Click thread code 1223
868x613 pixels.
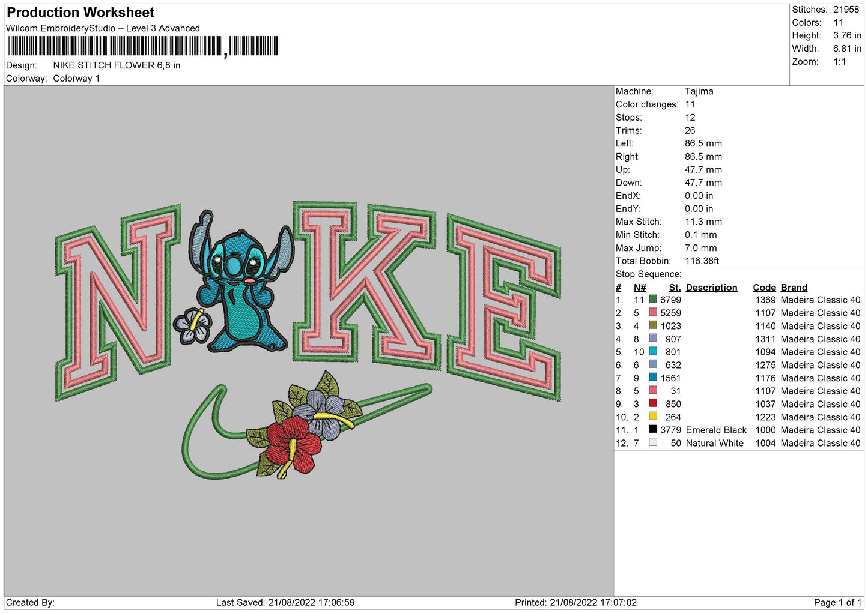(766, 417)
